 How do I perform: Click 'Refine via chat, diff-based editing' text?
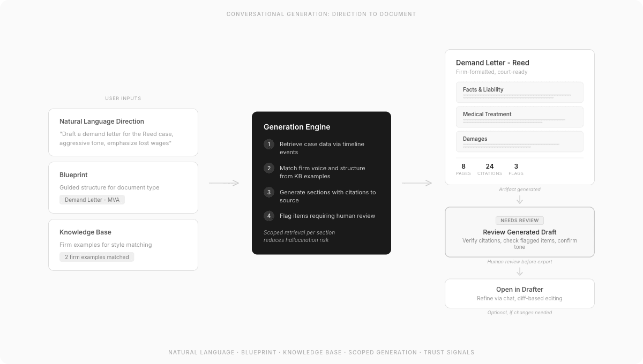click(x=520, y=299)
